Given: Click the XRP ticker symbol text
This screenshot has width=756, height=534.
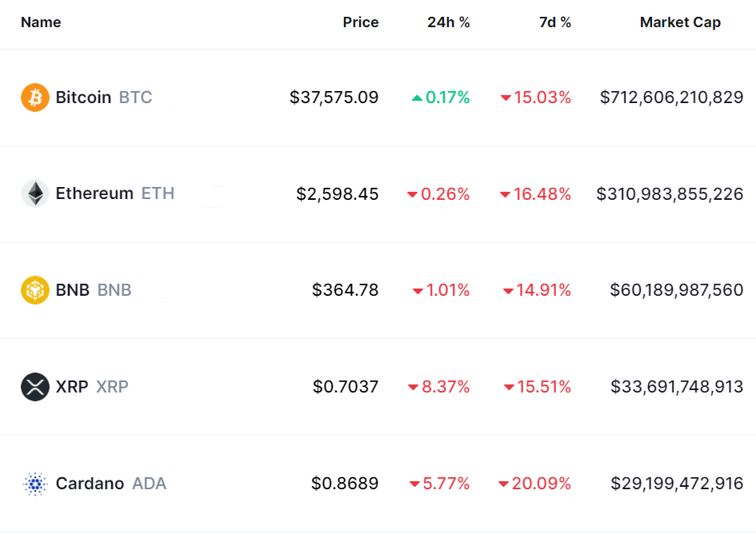Looking at the screenshot, I should pos(112,387).
